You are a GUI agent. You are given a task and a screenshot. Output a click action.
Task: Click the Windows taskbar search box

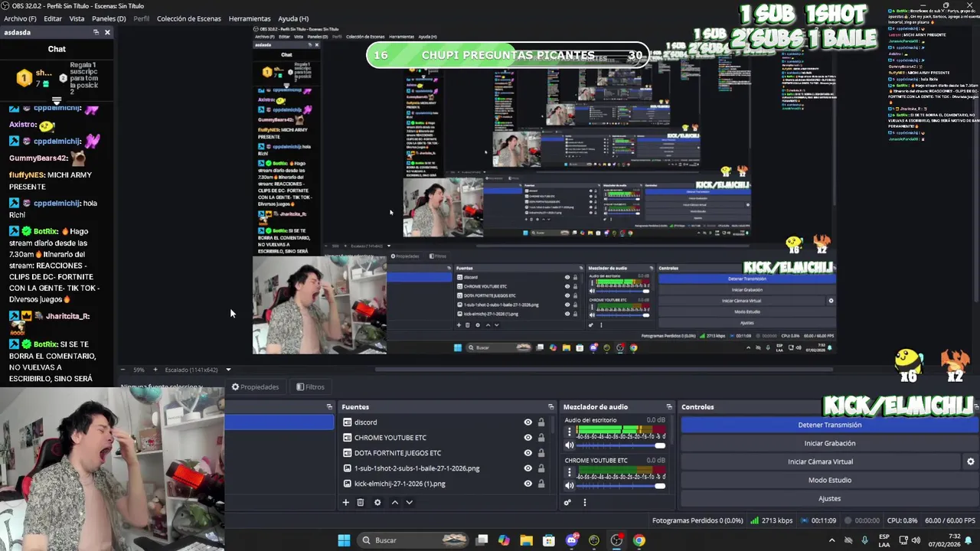click(x=413, y=540)
